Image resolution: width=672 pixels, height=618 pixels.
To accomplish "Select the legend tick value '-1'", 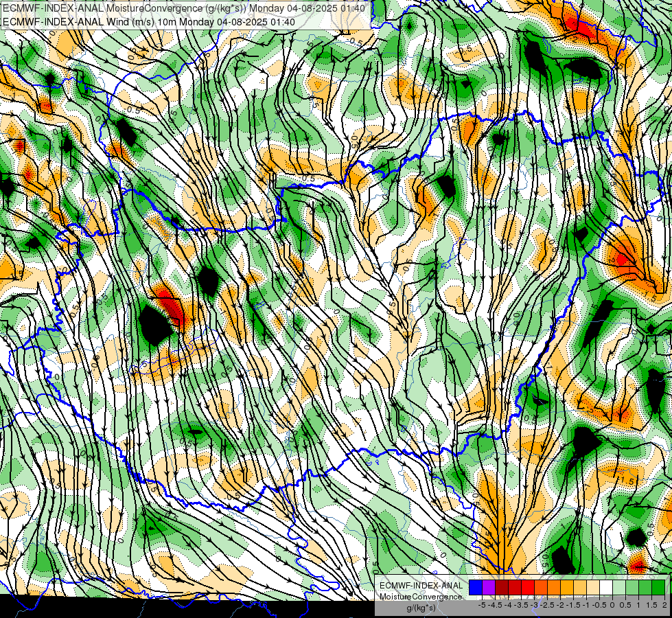I will [x=586, y=605].
